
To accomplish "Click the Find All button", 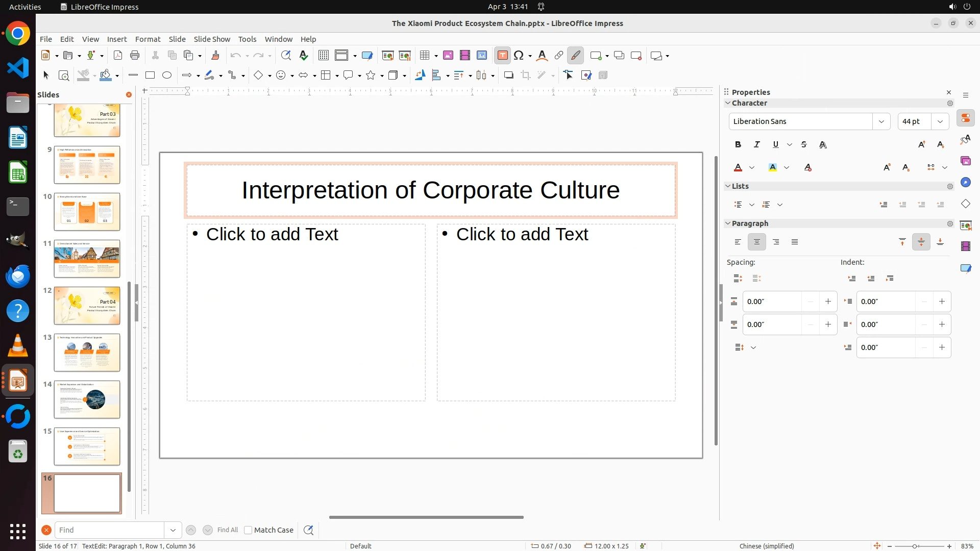I will coord(228,530).
